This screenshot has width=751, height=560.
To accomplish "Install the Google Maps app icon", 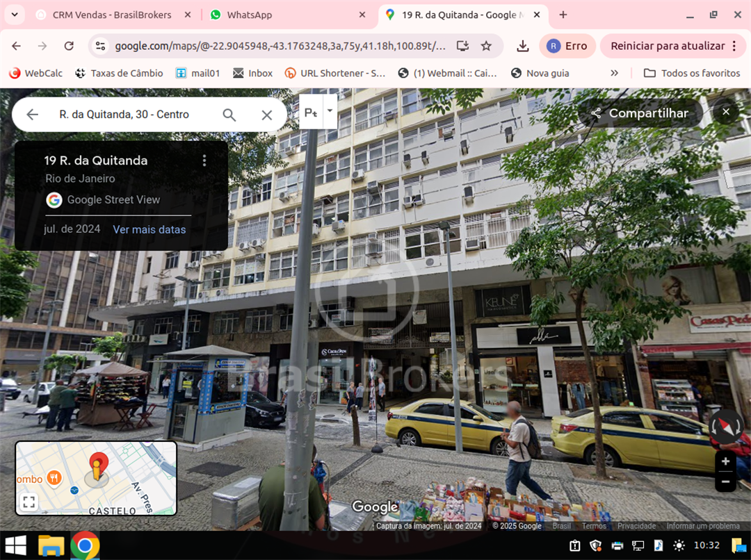I will pyautogui.click(x=462, y=46).
